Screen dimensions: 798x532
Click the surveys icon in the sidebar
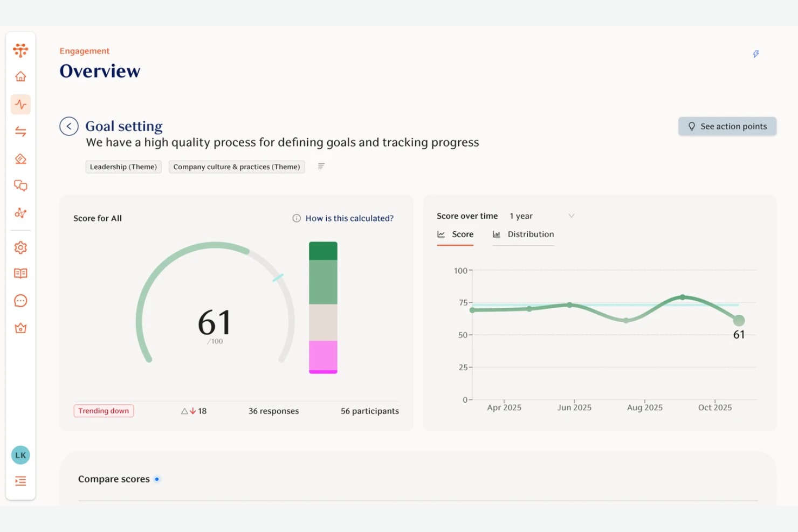point(20,158)
